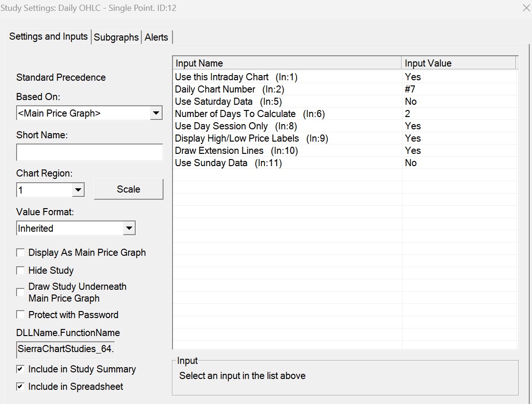Uncheck Include in Study Summary
This screenshot has height=404, width=532.
tap(20, 369)
